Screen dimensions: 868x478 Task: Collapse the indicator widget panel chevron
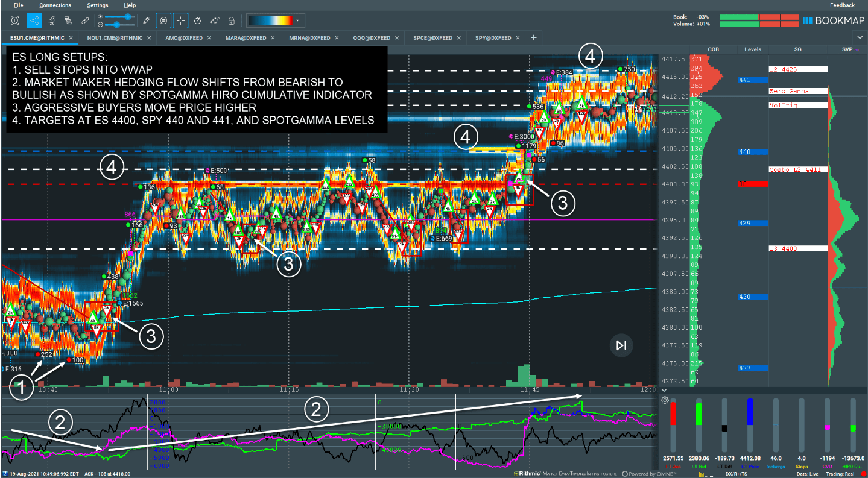[664, 390]
